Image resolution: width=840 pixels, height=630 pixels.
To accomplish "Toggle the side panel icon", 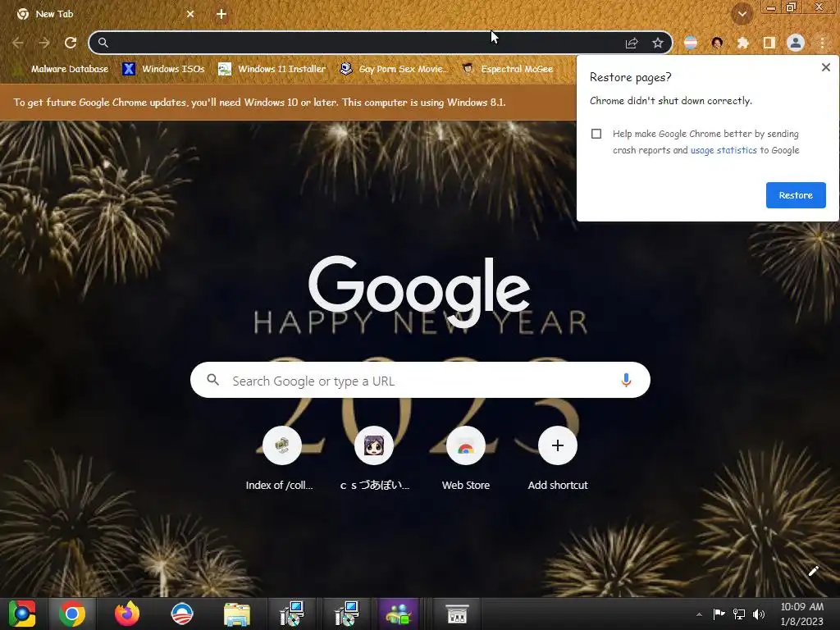I will click(x=769, y=43).
